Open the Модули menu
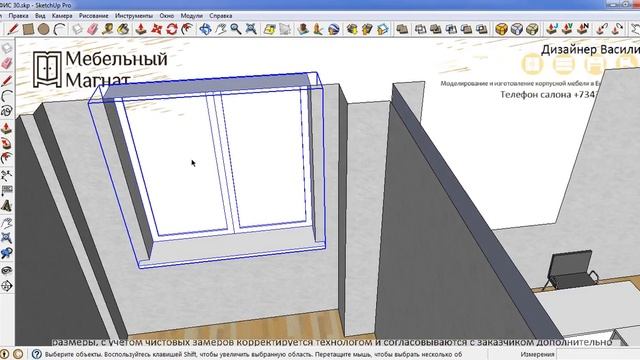The image size is (640, 360). pyautogui.click(x=191, y=16)
